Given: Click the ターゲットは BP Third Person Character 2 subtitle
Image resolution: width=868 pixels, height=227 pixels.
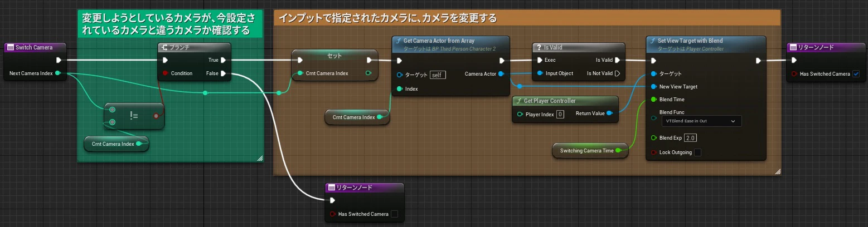Looking at the screenshot, I should coord(450,49).
